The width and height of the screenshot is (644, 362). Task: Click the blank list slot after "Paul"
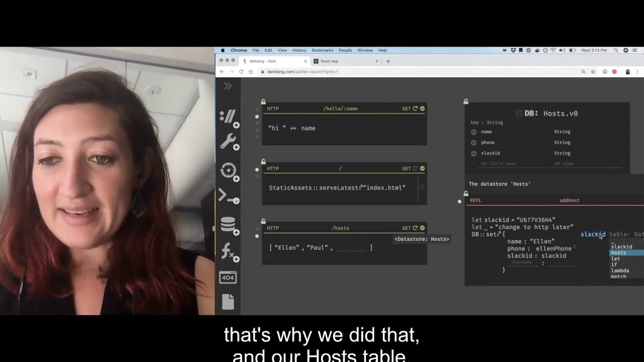351,248
